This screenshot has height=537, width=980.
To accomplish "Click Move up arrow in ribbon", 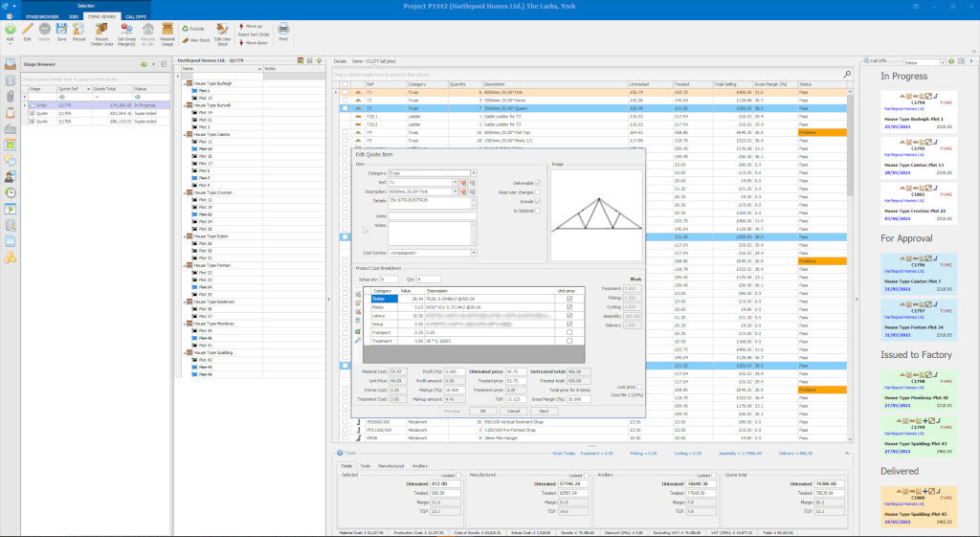I will 252,26.
